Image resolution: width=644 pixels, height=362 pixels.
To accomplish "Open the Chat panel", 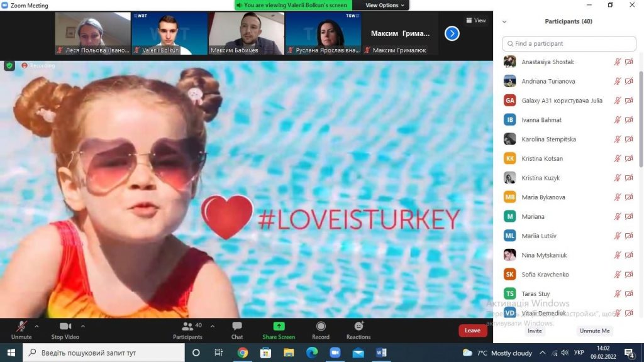I will (x=236, y=330).
